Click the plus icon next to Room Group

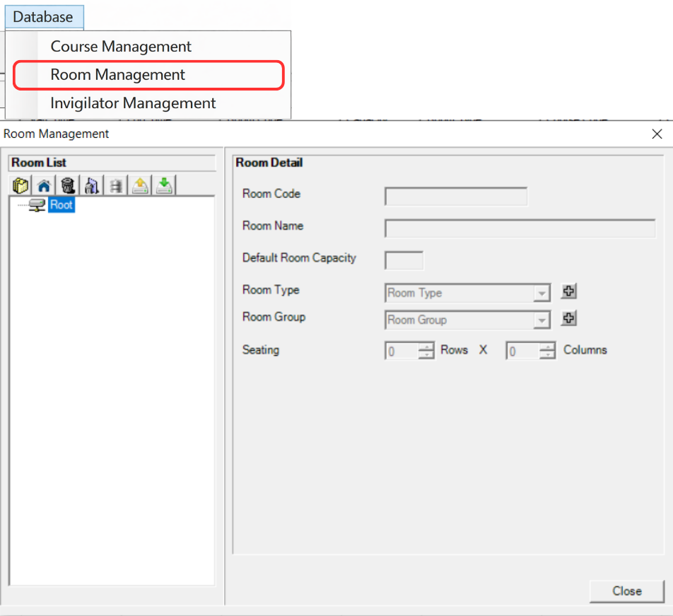(568, 318)
